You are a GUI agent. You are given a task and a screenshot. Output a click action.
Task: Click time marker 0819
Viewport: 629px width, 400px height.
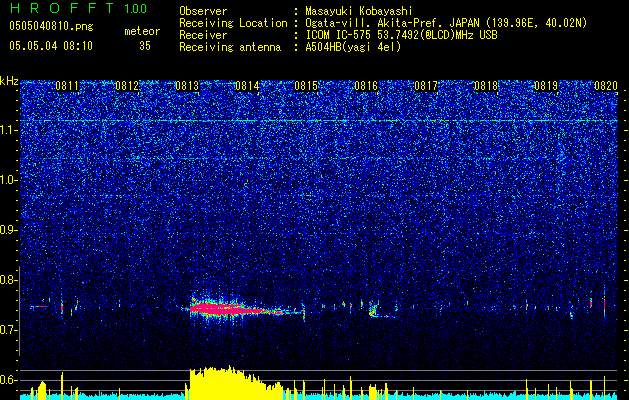pos(546,86)
